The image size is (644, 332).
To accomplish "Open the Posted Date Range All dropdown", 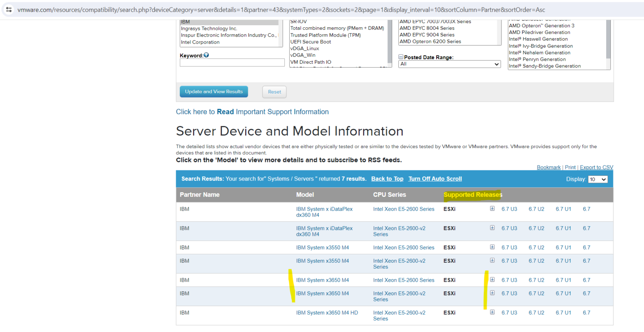I will tap(449, 64).
